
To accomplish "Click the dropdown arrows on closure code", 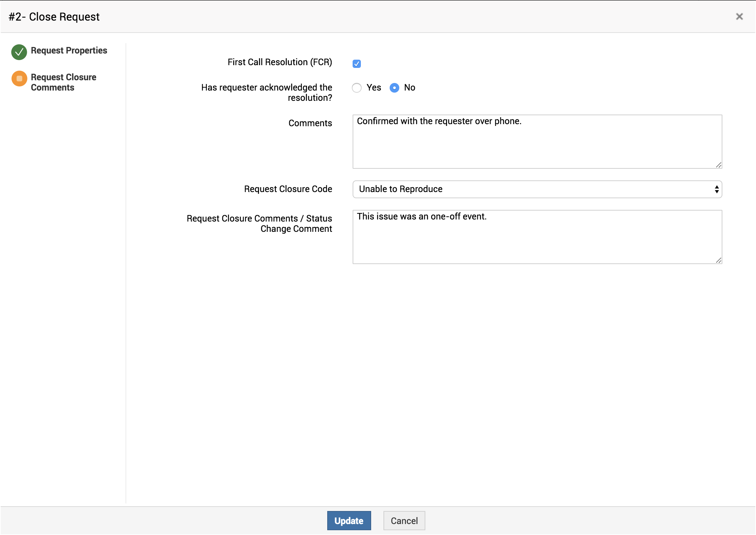I will pyautogui.click(x=717, y=189).
